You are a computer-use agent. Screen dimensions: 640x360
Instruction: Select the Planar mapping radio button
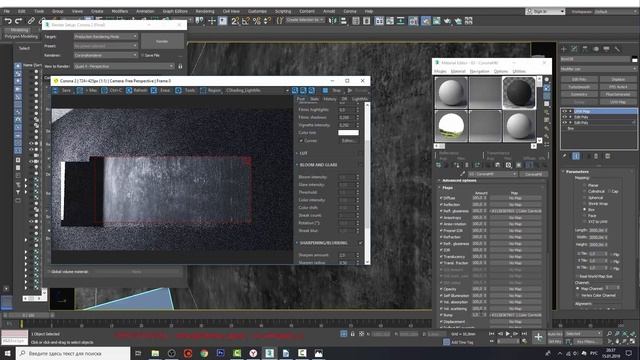pyautogui.click(x=584, y=185)
